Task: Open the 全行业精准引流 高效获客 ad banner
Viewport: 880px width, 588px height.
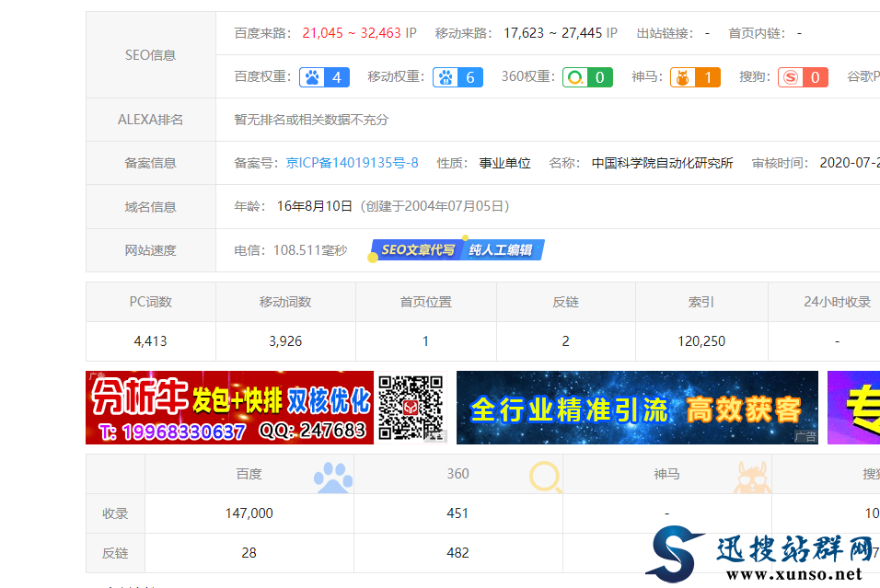Action: (x=637, y=408)
